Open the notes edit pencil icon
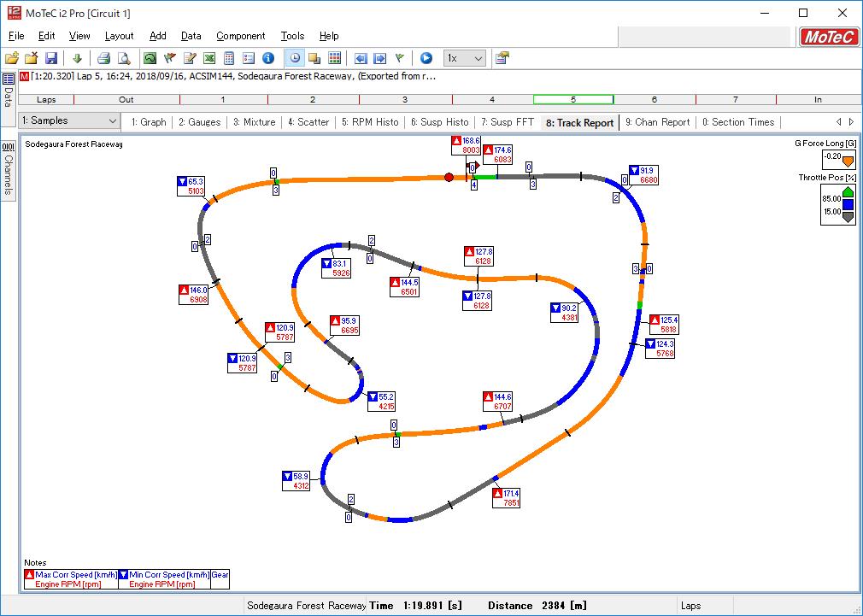 tap(190, 58)
